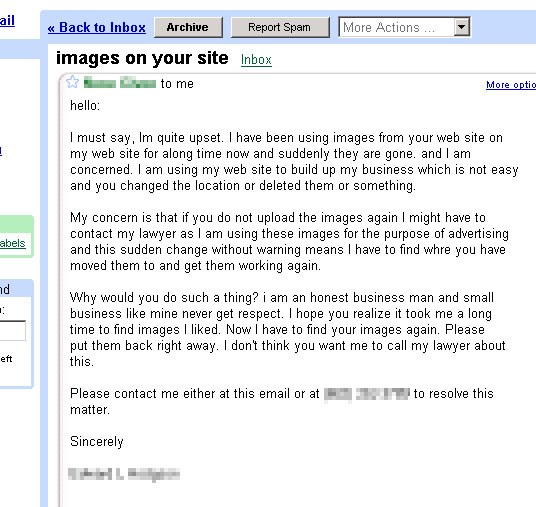Select the subject line "images on your site"
This screenshot has width=536, height=507.
(x=142, y=58)
